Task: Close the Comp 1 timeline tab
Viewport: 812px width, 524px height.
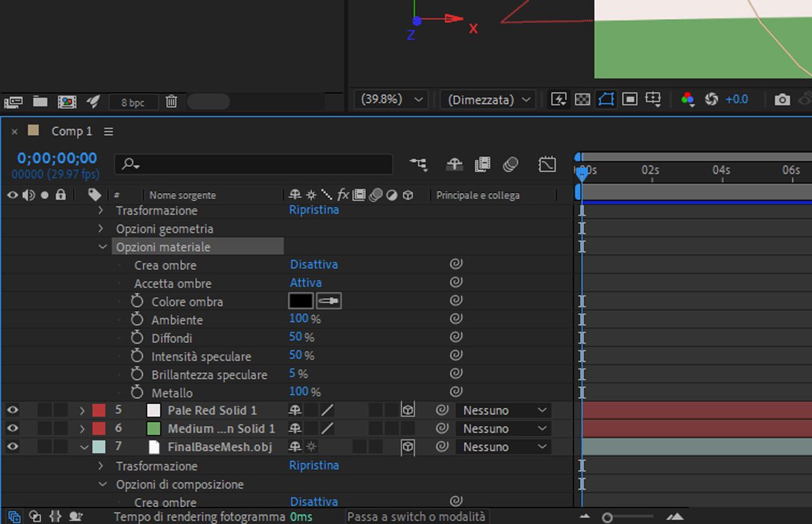Action: [x=15, y=132]
